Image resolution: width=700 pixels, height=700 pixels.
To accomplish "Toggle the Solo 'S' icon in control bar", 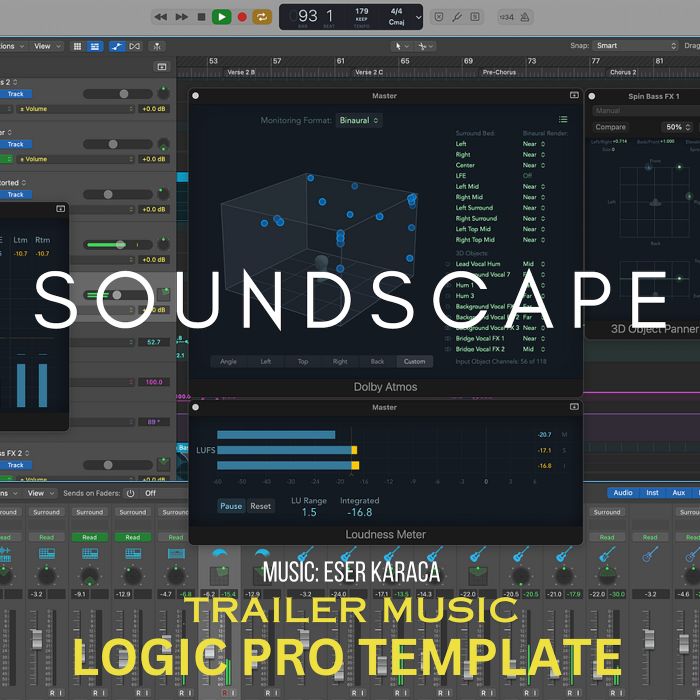I will click(x=475, y=17).
